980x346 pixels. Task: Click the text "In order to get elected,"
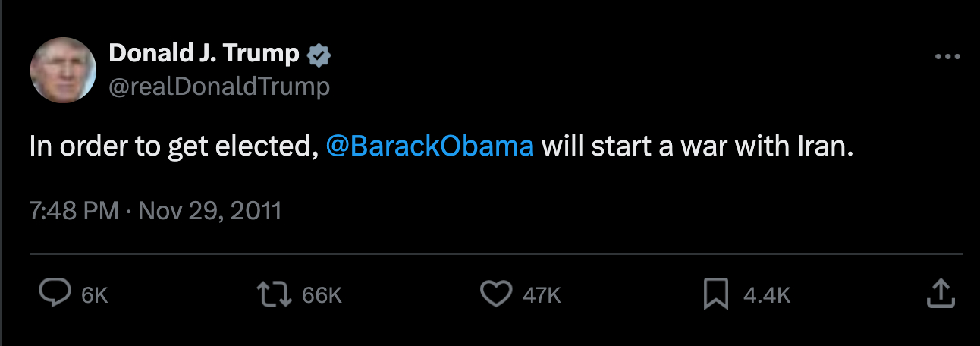[173, 146]
